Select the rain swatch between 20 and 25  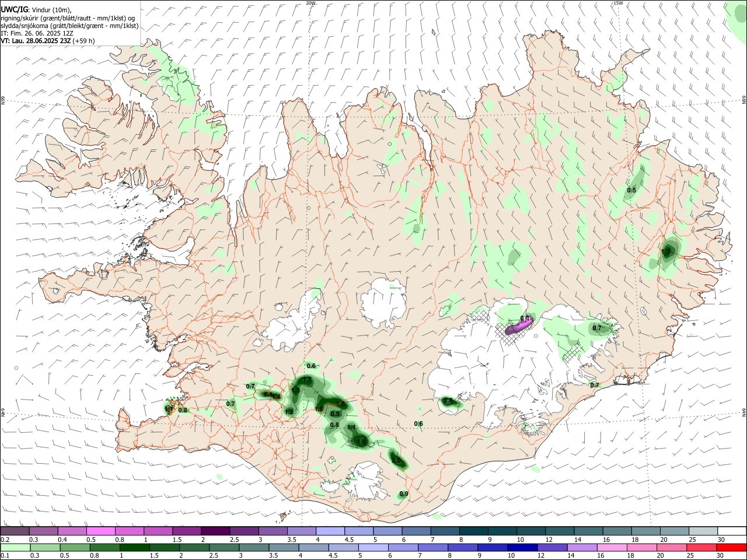click(672, 547)
